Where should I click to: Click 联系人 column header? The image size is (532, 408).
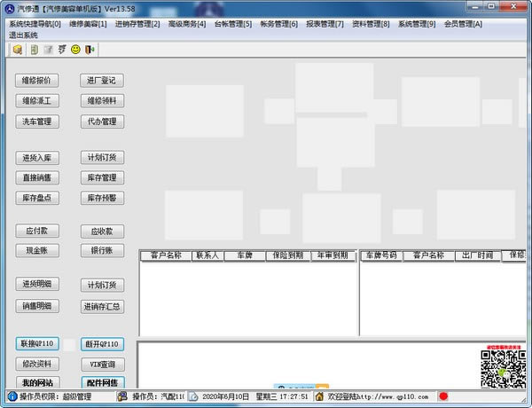(x=207, y=255)
